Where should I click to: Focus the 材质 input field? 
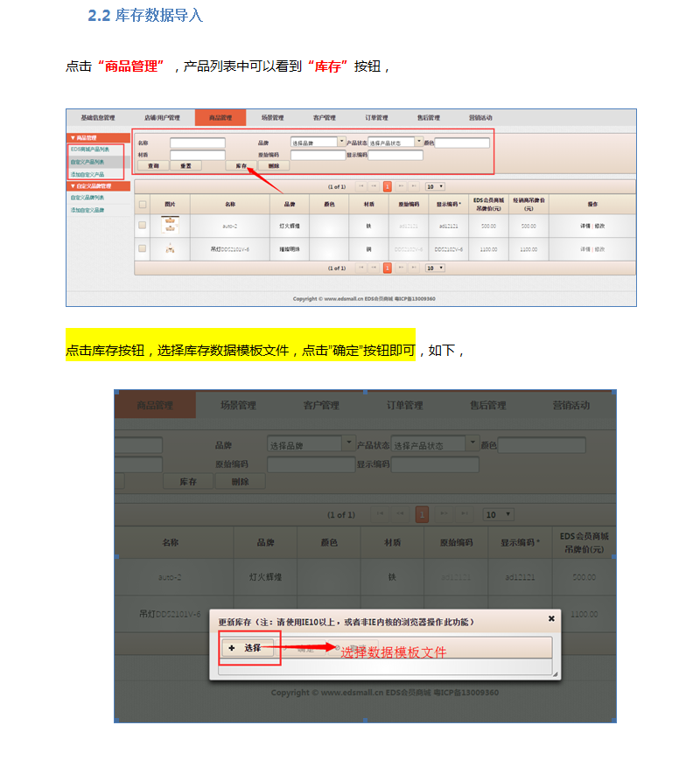click(x=198, y=155)
